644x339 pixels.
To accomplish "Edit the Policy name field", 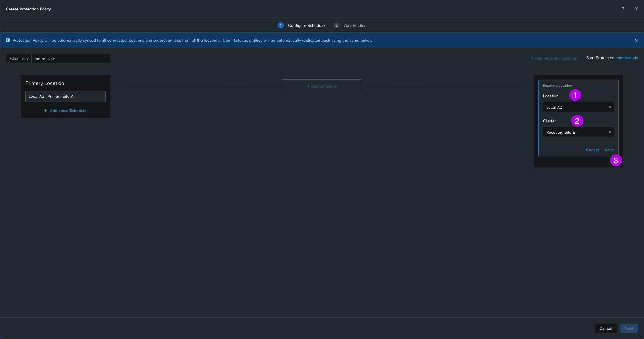I will (71, 58).
